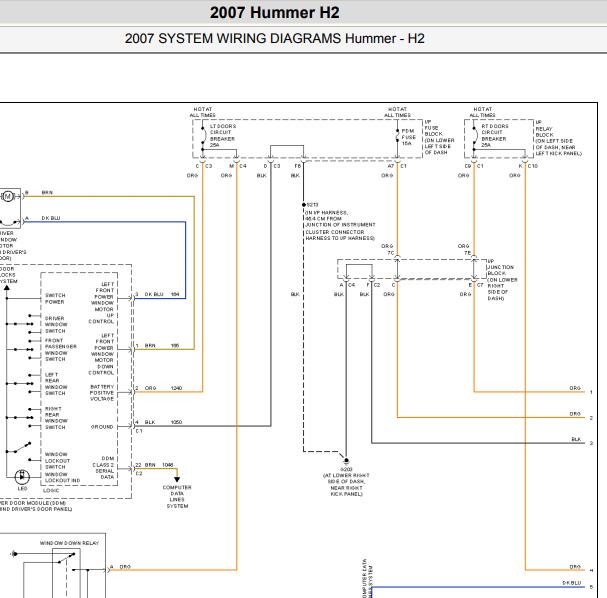Click the 'ORG 1240' wire label
607x598 pixels.
(x=163, y=388)
